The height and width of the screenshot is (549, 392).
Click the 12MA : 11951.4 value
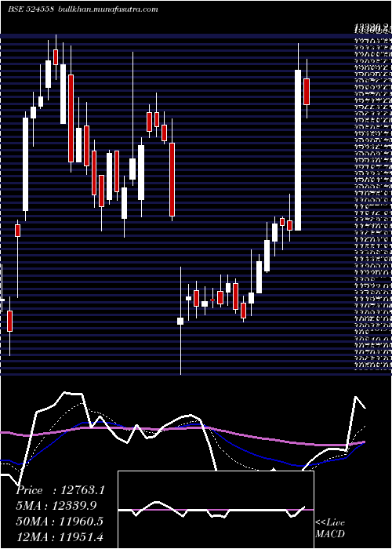pyautogui.click(x=60, y=536)
